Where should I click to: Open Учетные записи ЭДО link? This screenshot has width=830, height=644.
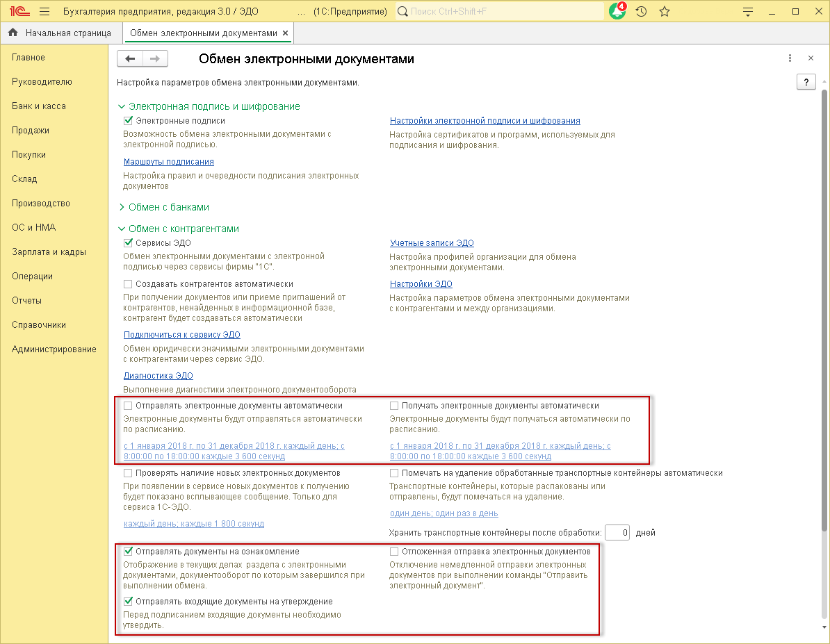click(432, 243)
